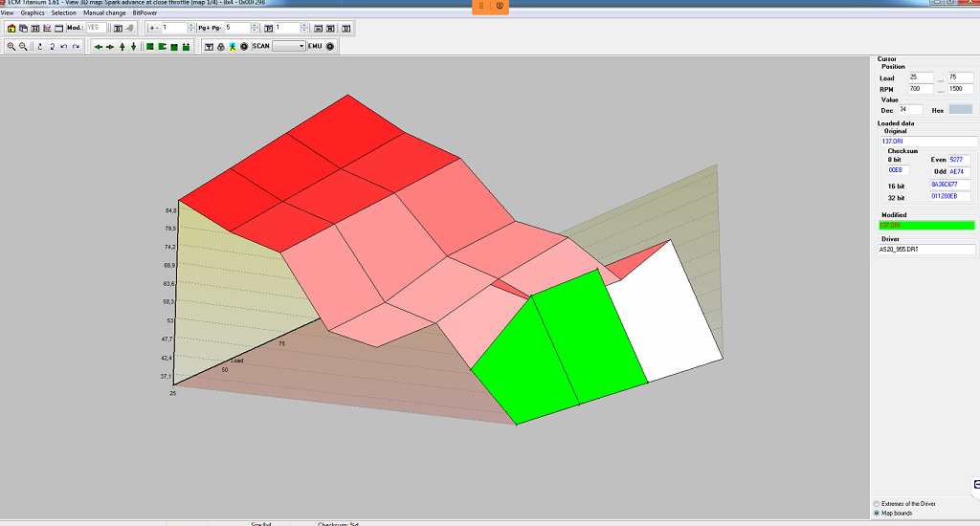Image resolution: width=980 pixels, height=526 pixels.
Task: Increase the P page number spinner
Action: [304, 26]
